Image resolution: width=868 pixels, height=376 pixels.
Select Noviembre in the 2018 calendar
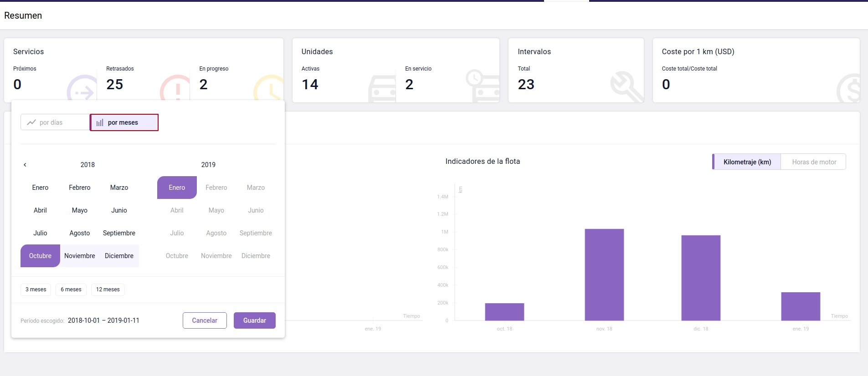tap(80, 256)
